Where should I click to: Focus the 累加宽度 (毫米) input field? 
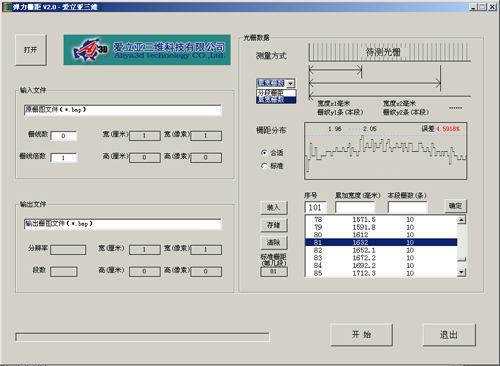tap(355, 207)
